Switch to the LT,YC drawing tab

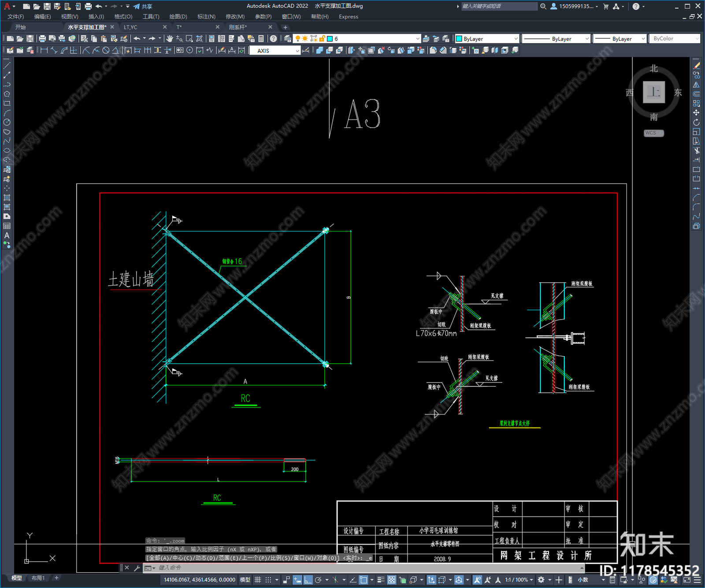click(x=130, y=27)
